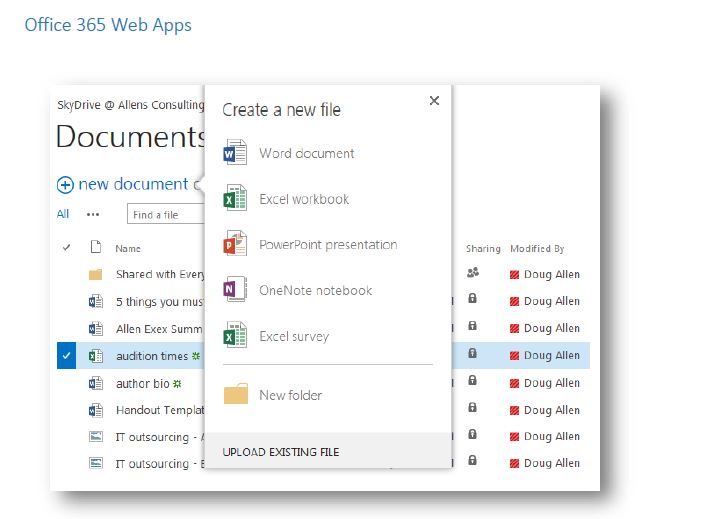Viewport: 719px width, 519px height.
Task: Sort by the Name column header
Action: (x=128, y=248)
